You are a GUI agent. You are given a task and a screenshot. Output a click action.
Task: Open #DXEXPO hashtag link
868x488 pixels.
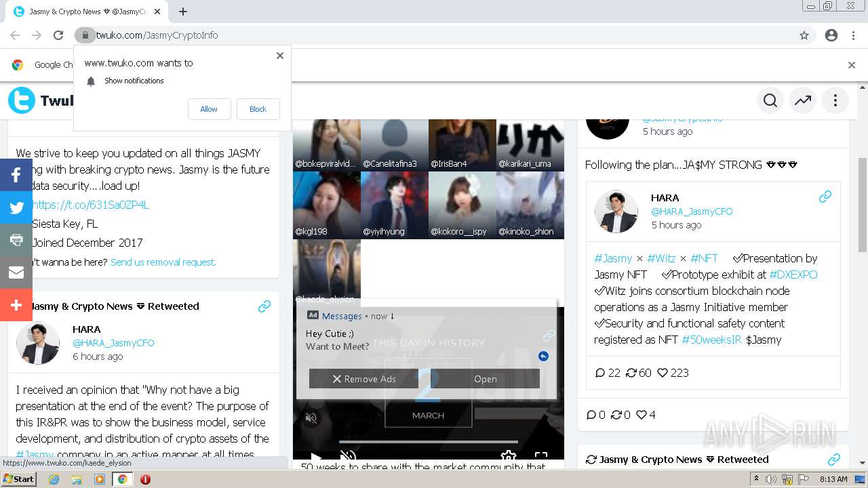click(x=793, y=274)
